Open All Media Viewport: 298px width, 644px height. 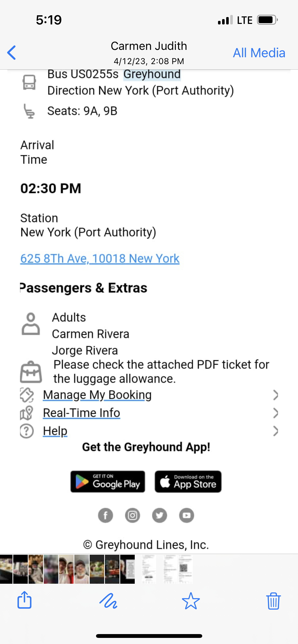(x=259, y=53)
